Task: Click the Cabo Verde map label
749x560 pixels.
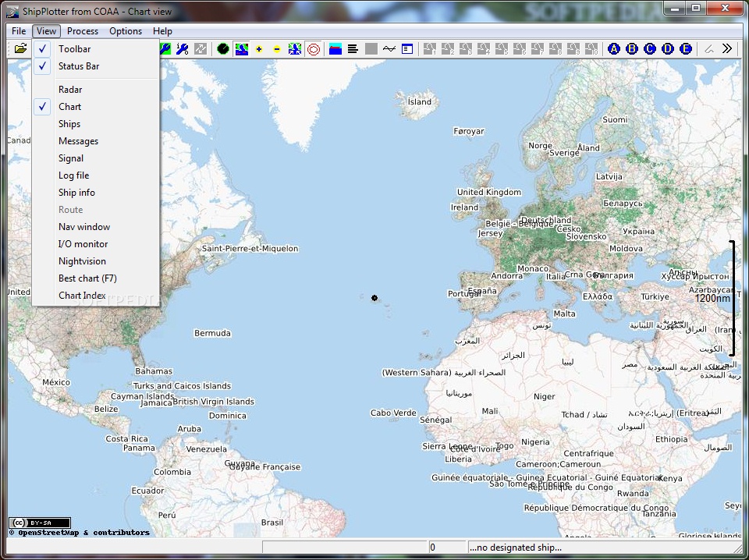Action: pyautogui.click(x=393, y=413)
